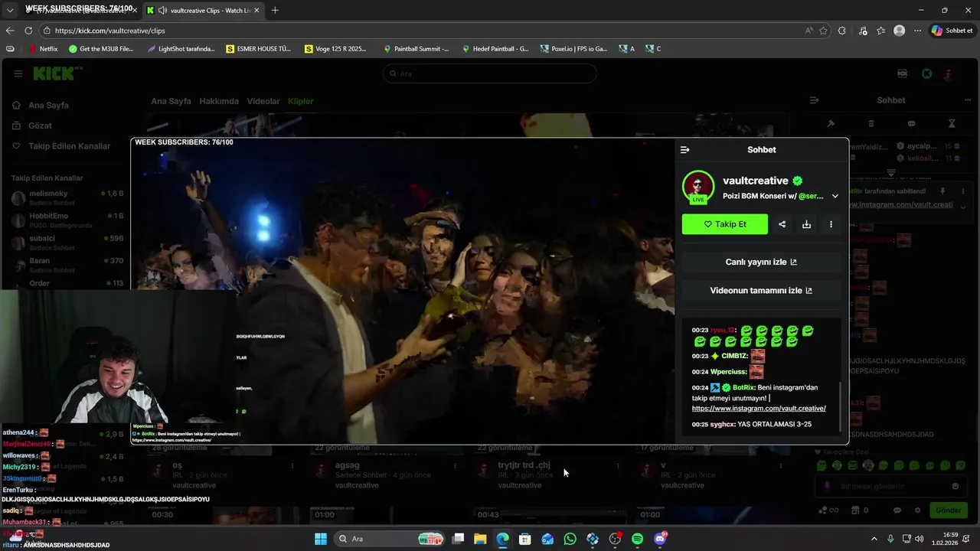The image size is (980, 551).
Task: Open the Sohbet et Copilot button
Action: (x=952, y=31)
